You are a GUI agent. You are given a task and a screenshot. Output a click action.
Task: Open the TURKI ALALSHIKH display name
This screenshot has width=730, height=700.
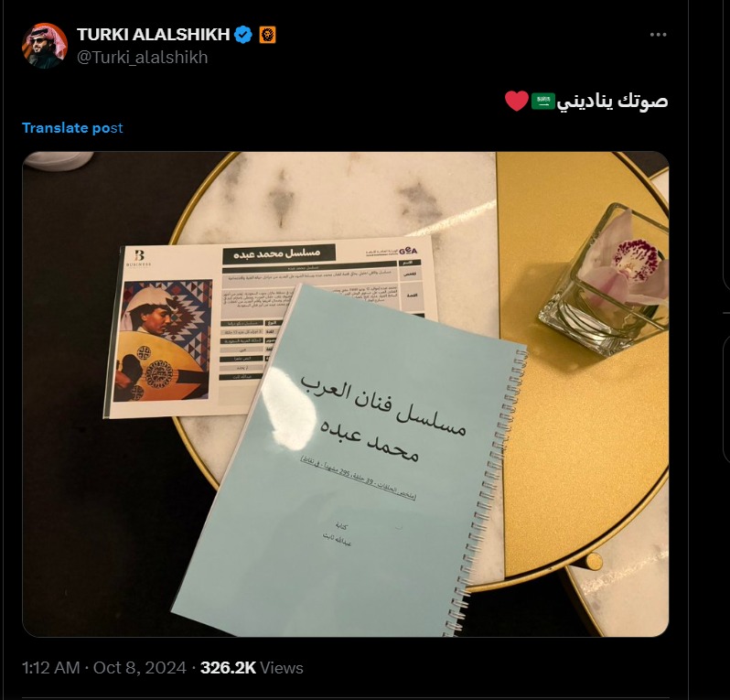(153, 35)
